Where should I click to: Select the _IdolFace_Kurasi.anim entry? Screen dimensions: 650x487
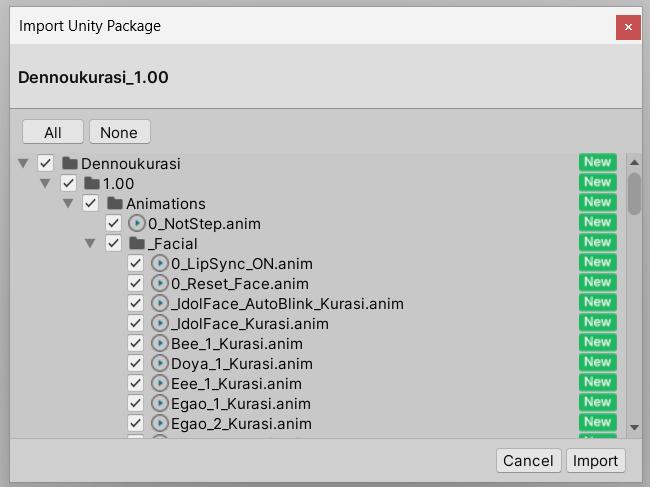(x=250, y=323)
